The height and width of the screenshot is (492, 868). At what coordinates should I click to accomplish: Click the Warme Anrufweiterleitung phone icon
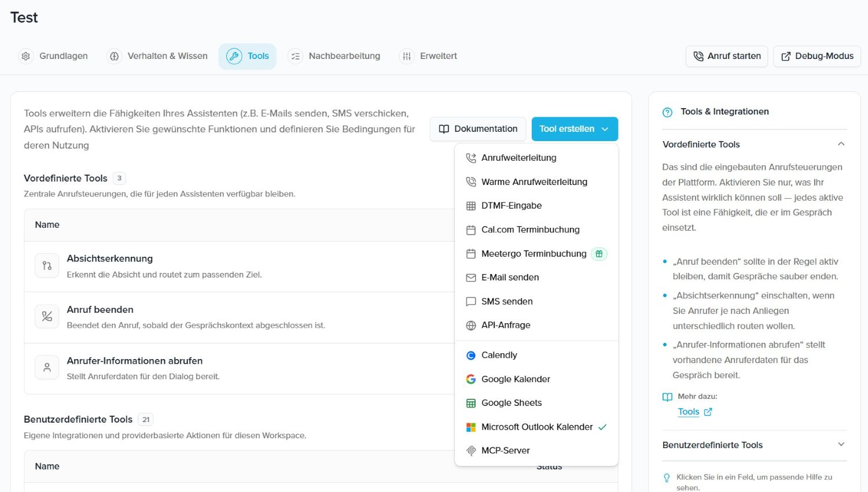pos(471,182)
